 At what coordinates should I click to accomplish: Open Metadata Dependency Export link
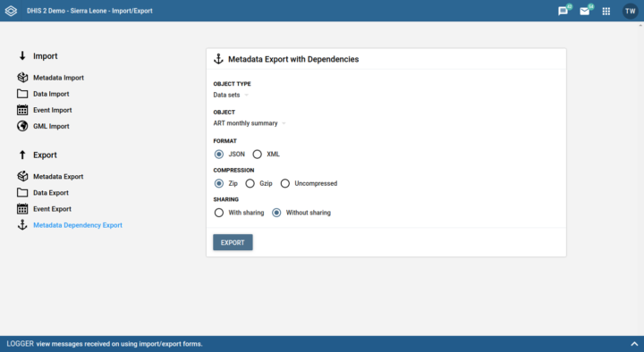pyautogui.click(x=78, y=225)
